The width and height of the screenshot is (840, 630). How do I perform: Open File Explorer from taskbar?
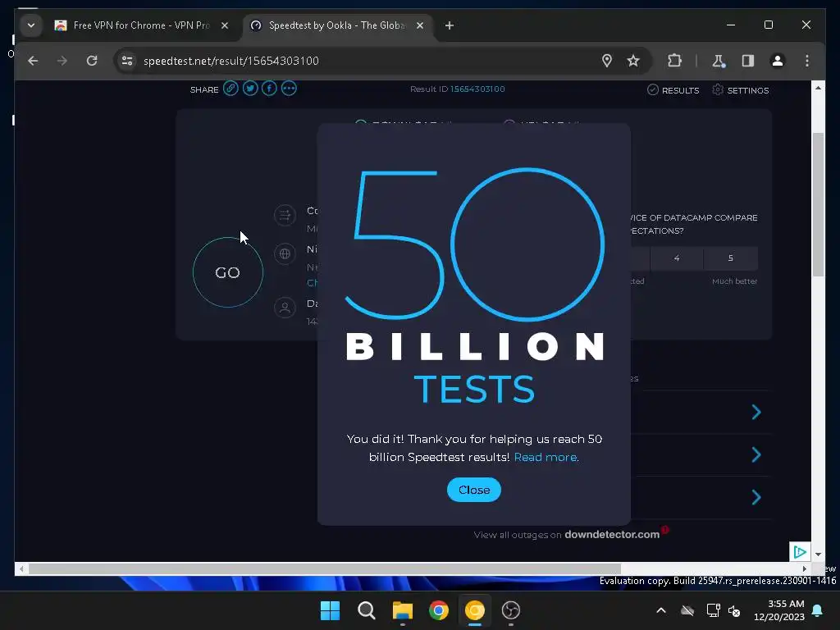pos(402,610)
